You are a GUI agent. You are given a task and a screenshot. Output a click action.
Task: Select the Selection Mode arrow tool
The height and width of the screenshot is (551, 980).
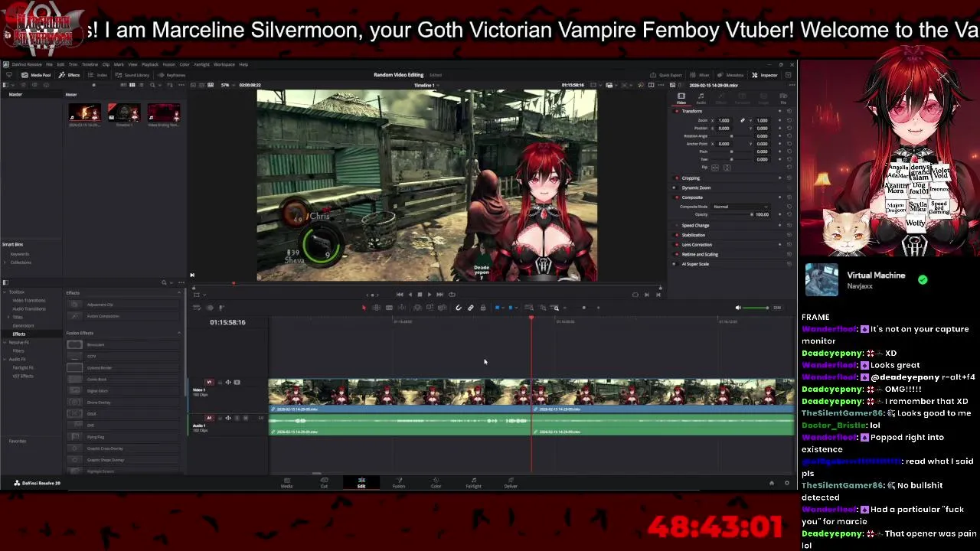click(x=364, y=308)
